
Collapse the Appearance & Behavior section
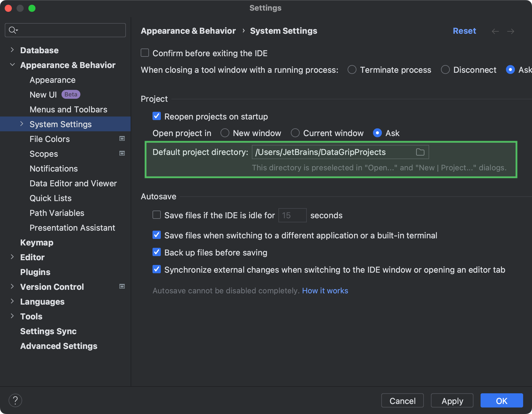pyautogui.click(x=12, y=64)
